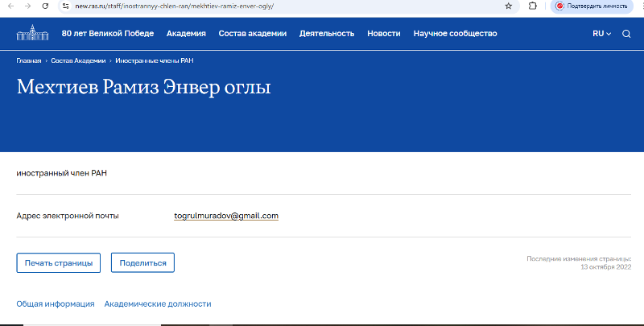644x326 pixels.
Task: Open browser extensions puzzle icon
Action: click(x=532, y=6)
